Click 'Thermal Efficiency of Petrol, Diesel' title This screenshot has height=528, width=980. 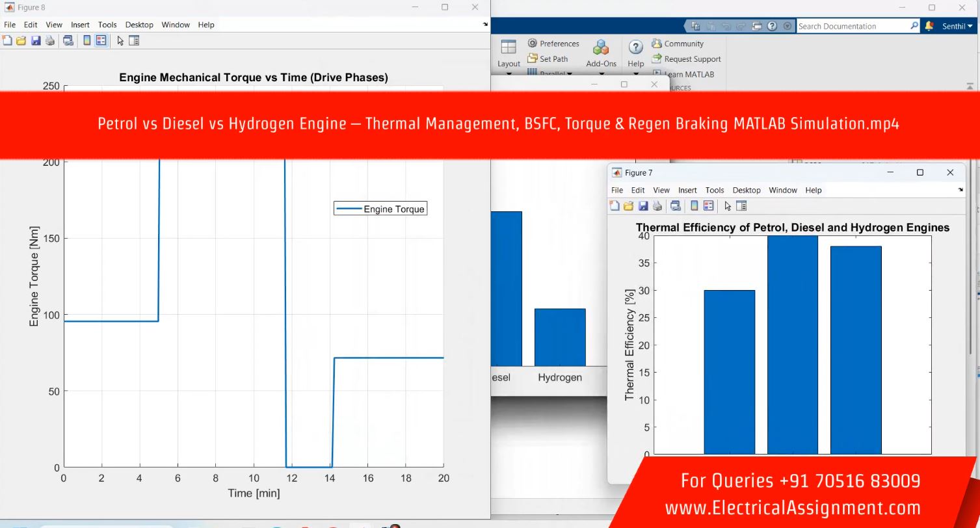click(793, 228)
